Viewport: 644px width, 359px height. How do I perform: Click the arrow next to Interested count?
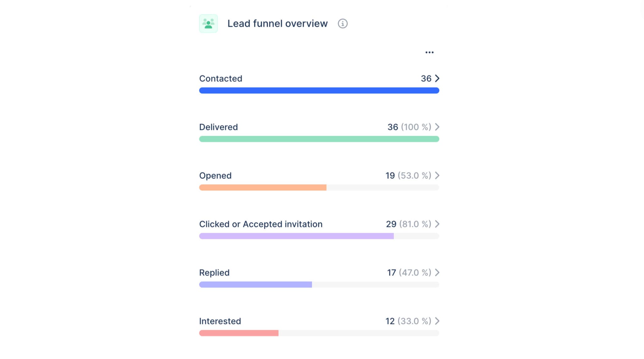click(x=437, y=321)
